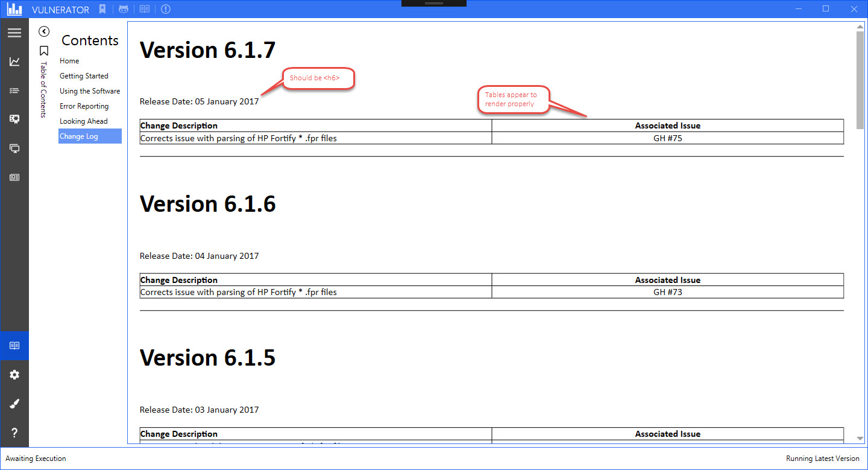Open the Getting Started link
The height and width of the screenshot is (470, 868).
click(84, 75)
